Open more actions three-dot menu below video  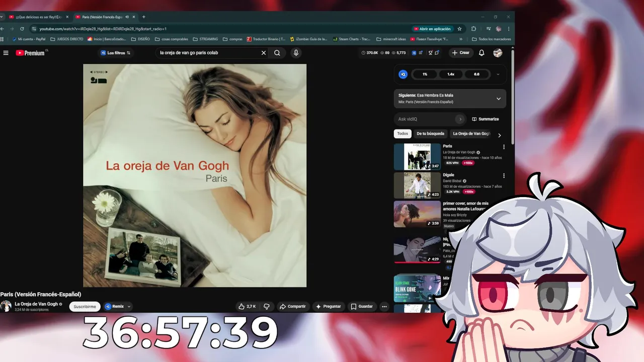pyautogui.click(x=384, y=306)
